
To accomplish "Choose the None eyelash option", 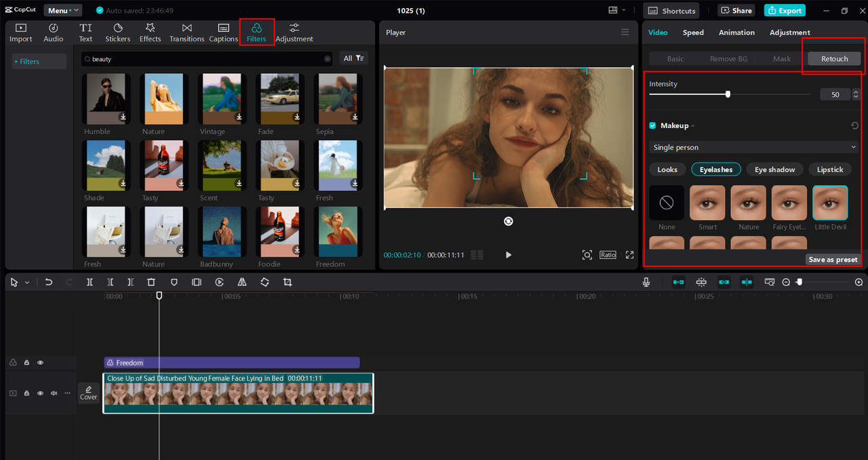I will tap(667, 203).
